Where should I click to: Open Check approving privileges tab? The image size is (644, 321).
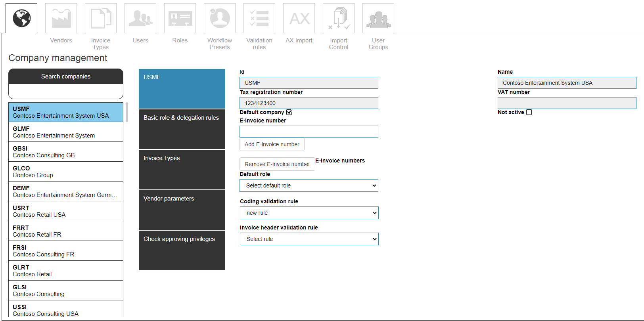(x=182, y=250)
